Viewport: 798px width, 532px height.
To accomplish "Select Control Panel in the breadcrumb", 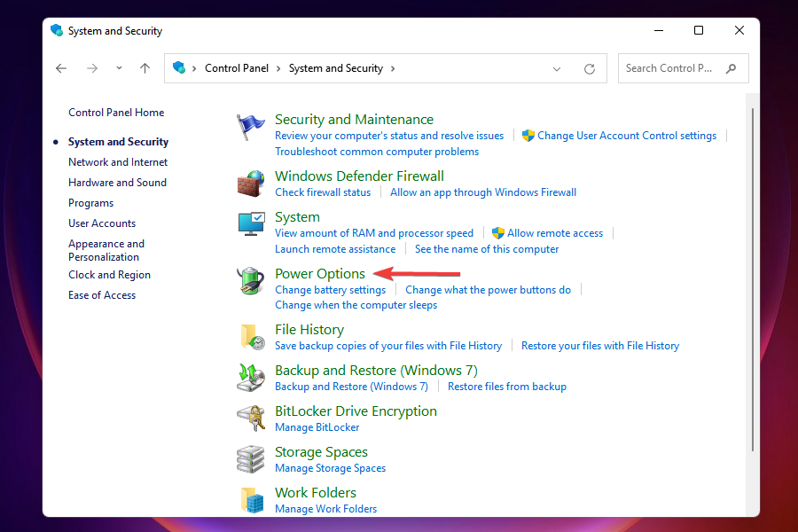I will coord(237,68).
